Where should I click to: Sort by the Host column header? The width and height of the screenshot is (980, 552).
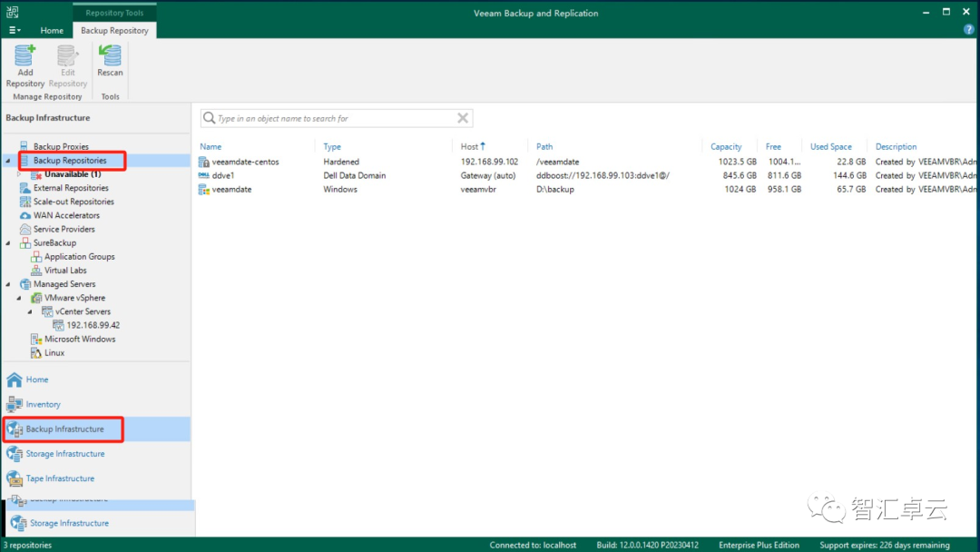click(469, 146)
